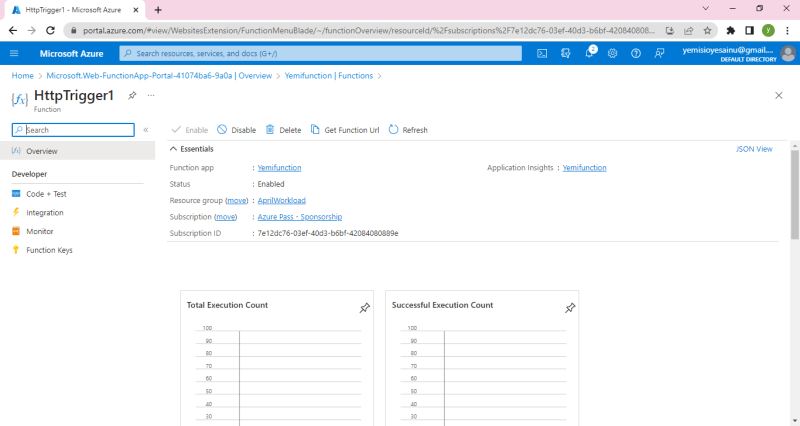Open the Microsoft.Web-FunctionApp-Portal Overview breadcrumb
The height and width of the screenshot is (426, 800).
[x=159, y=76]
